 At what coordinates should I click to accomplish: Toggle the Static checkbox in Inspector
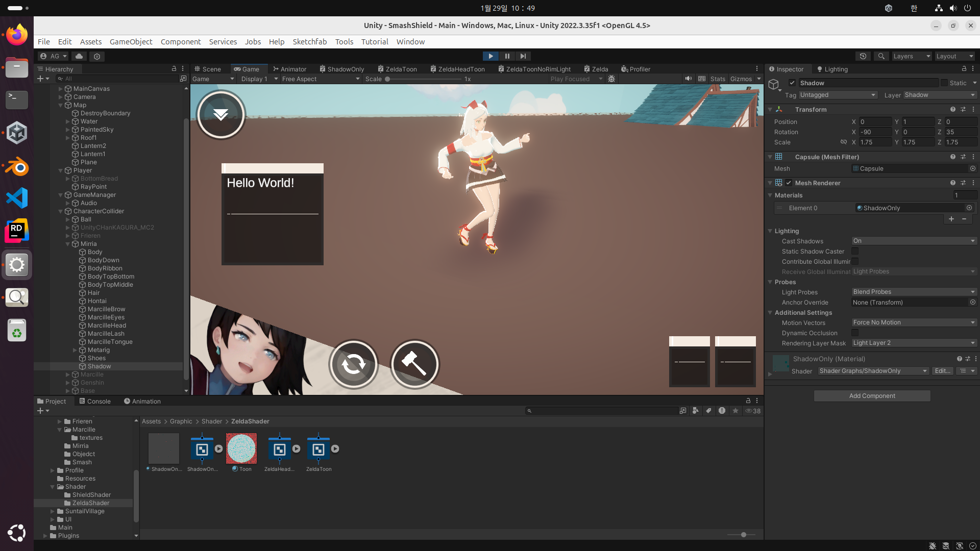(944, 83)
